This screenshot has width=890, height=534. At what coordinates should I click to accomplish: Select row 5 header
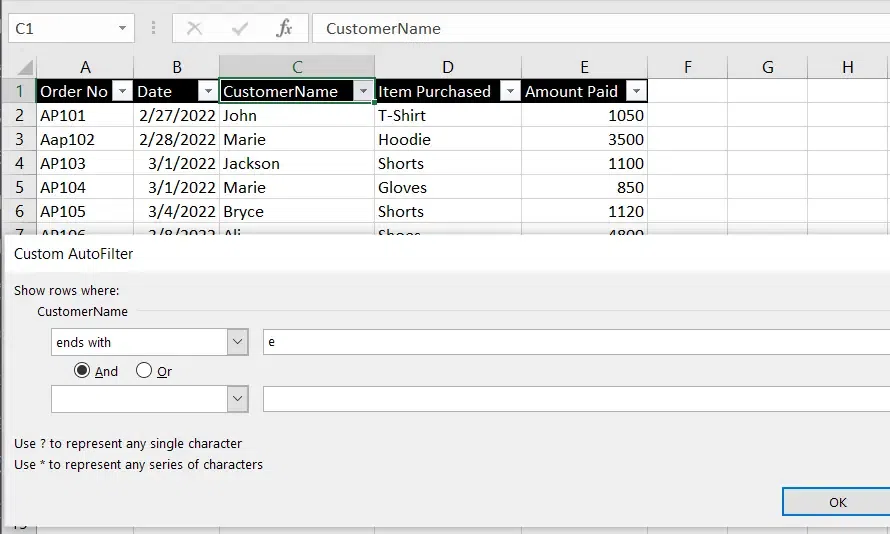pyautogui.click(x=19, y=187)
